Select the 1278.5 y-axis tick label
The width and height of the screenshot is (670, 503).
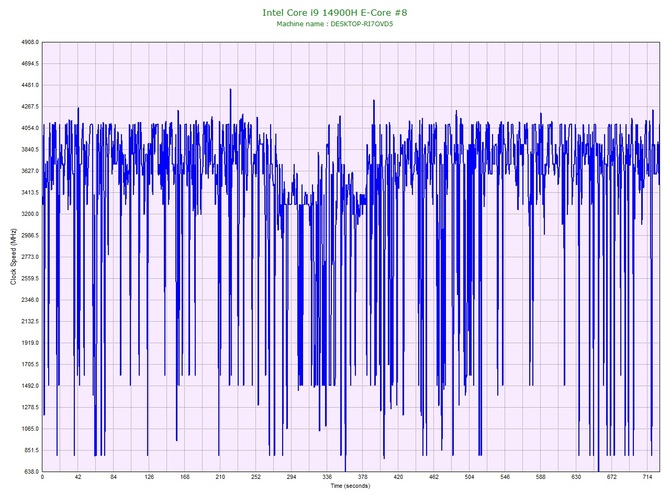coord(29,407)
